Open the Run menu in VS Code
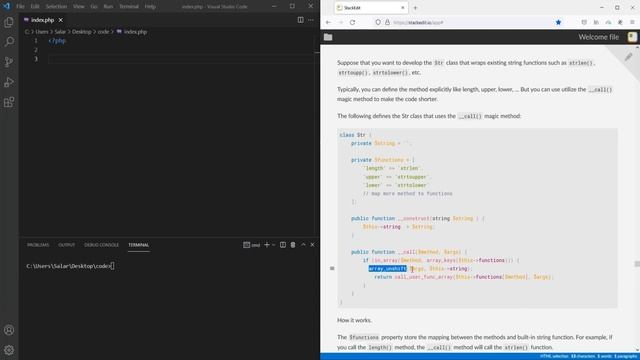This screenshot has height=360, width=640. click(108, 7)
